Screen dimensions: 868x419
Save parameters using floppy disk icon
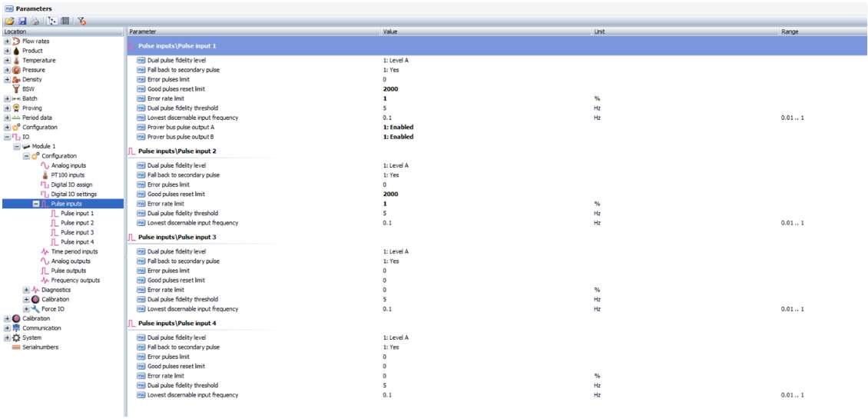pos(23,21)
